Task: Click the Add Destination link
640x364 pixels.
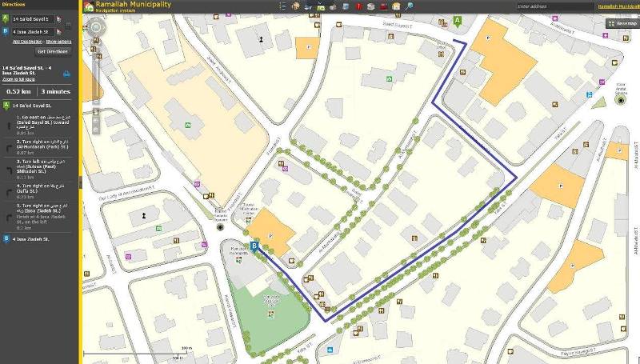Action: pyautogui.click(x=27, y=41)
